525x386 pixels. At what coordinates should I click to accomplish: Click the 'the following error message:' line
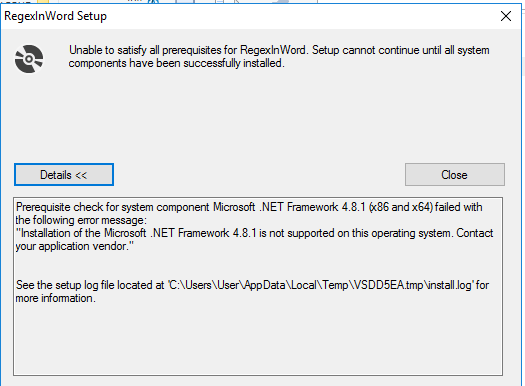(x=81, y=220)
